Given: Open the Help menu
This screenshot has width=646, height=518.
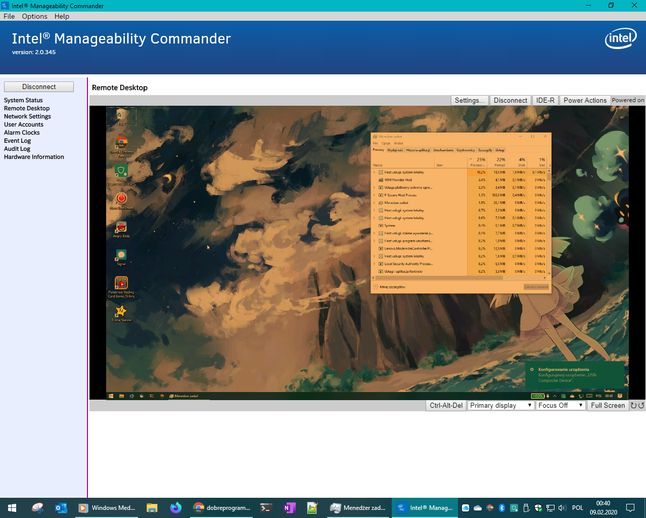Looking at the screenshot, I should (62, 16).
